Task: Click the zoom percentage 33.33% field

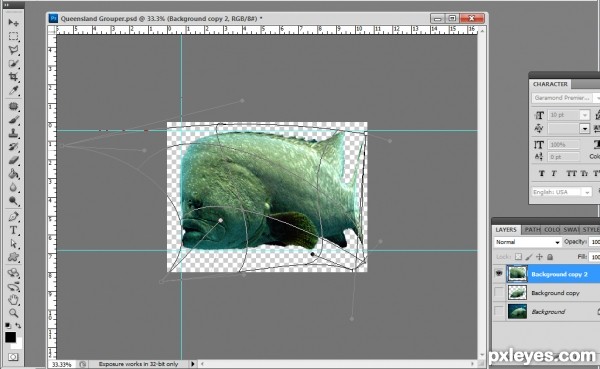Action: (62, 364)
